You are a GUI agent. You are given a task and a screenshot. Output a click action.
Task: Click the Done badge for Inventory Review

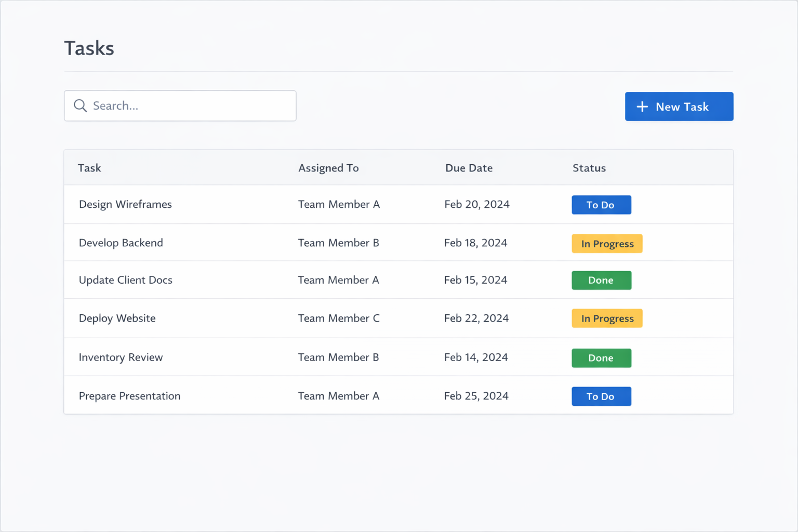click(601, 357)
